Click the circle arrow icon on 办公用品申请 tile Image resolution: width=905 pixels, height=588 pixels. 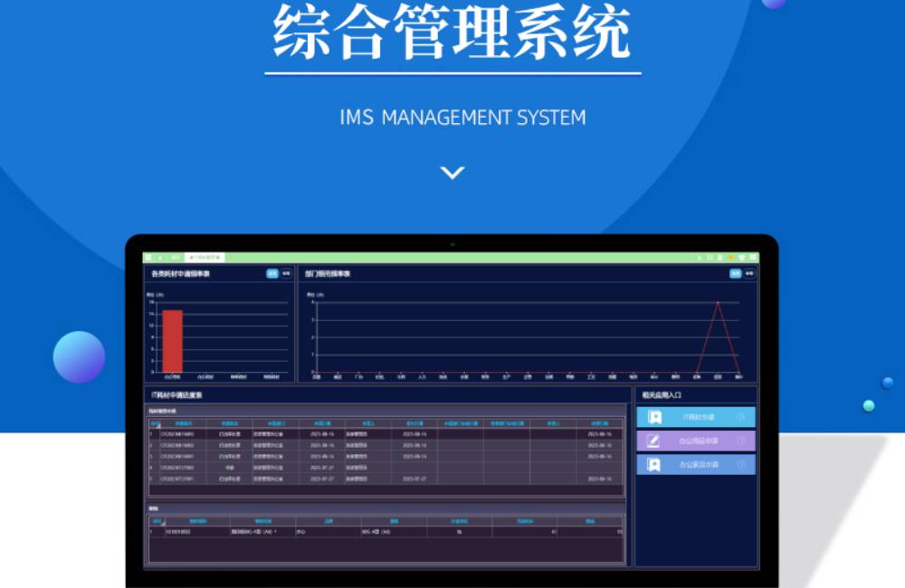741,441
